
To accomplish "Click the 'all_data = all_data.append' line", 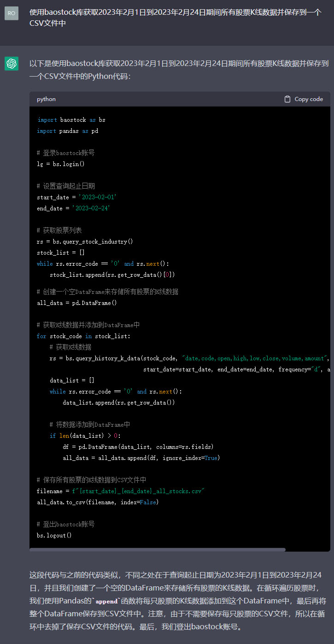I will pos(141,458).
